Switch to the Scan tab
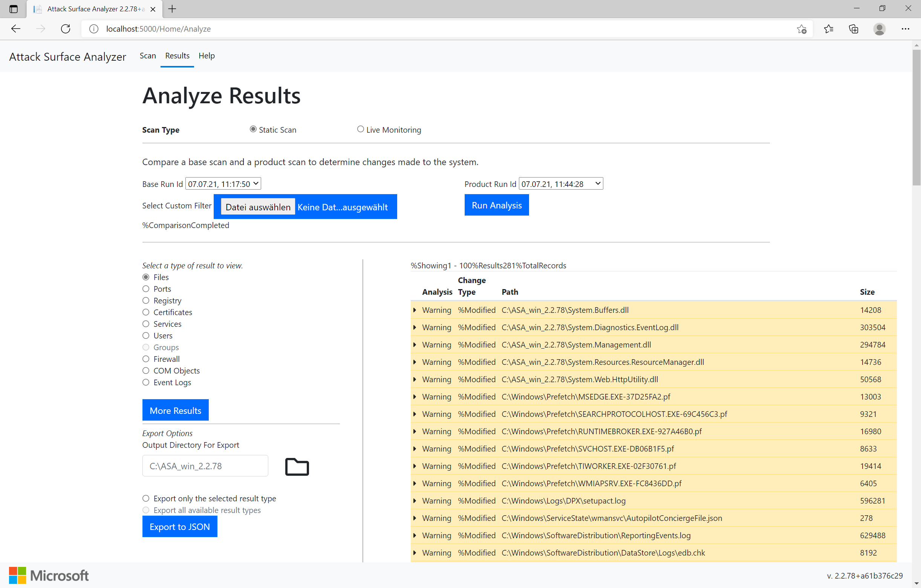 tap(148, 56)
